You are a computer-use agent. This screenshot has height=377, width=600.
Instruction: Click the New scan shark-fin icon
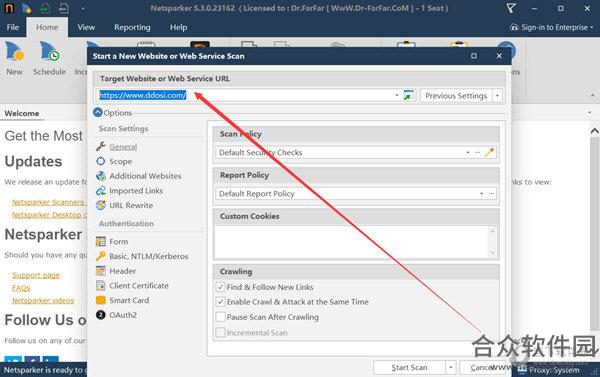click(x=15, y=52)
